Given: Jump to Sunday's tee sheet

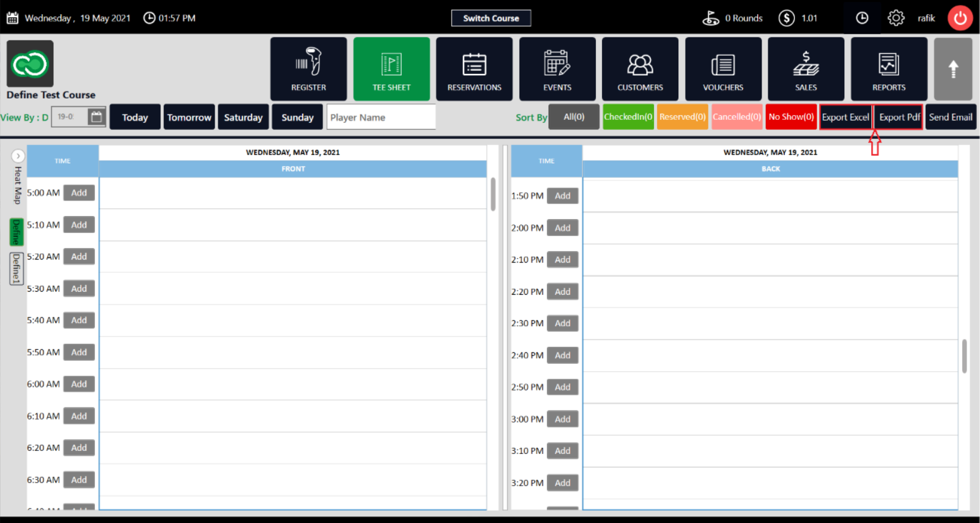Looking at the screenshot, I should [297, 117].
